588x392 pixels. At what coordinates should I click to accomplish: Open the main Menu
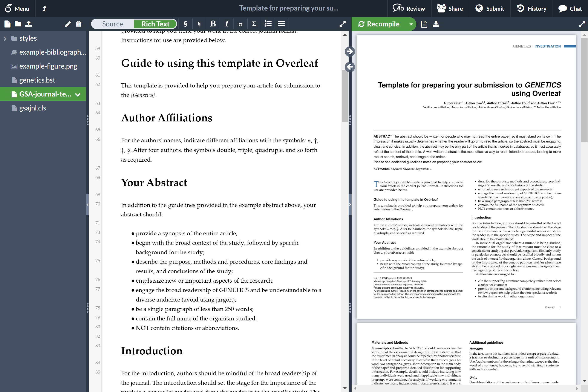(x=17, y=9)
